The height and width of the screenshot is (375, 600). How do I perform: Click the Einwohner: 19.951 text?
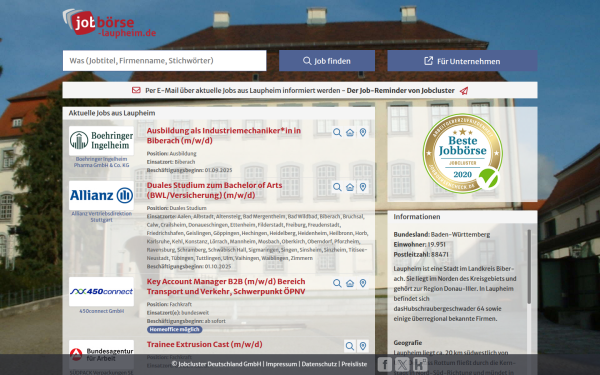419,245
